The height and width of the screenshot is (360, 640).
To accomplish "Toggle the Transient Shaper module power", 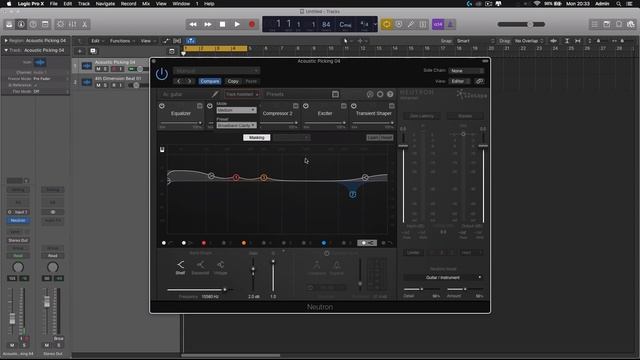I will click(354, 106).
